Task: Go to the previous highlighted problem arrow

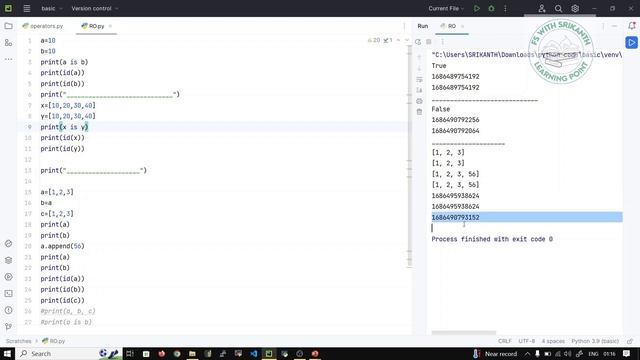Action: pyautogui.click(x=398, y=40)
